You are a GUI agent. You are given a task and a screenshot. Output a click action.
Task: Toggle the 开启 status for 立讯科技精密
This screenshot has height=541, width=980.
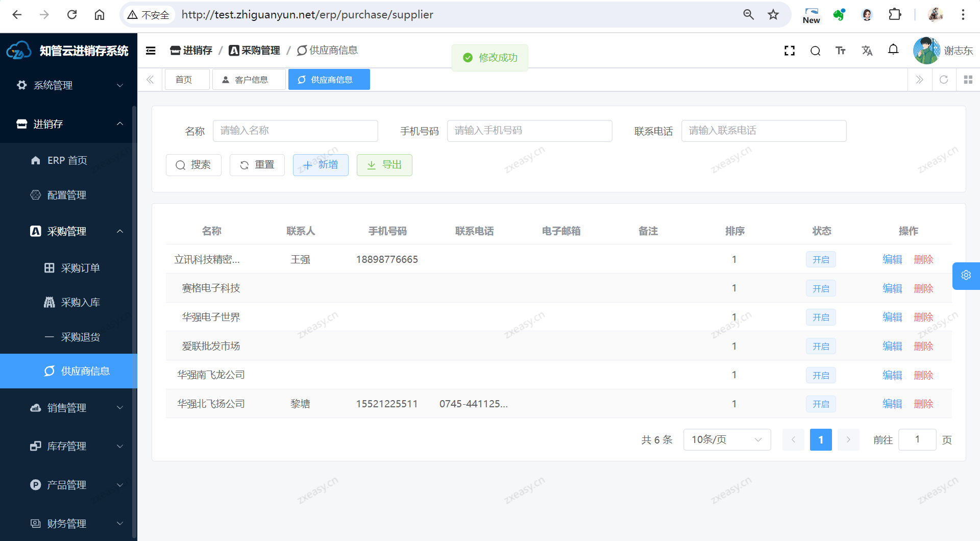point(821,260)
